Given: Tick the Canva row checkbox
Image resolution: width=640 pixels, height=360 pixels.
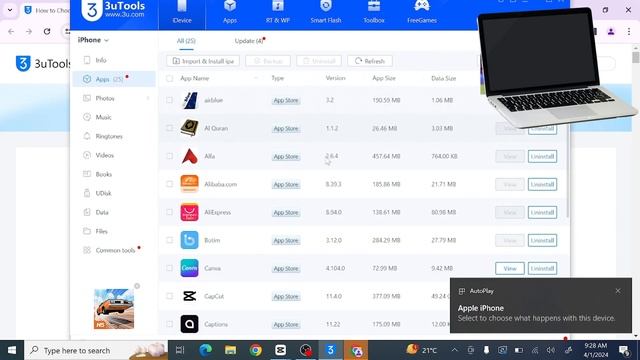Looking at the screenshot, I should [x=169, y=268].
